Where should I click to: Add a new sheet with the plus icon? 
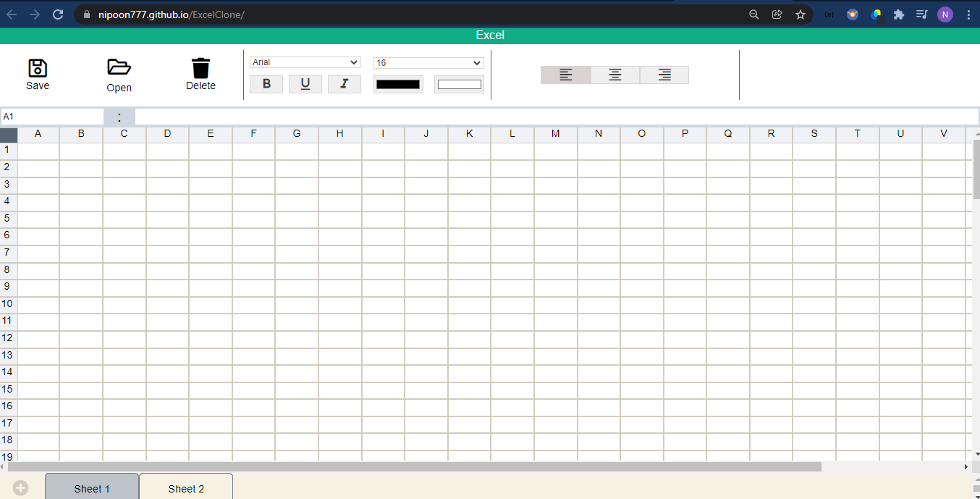pos(20,488)
